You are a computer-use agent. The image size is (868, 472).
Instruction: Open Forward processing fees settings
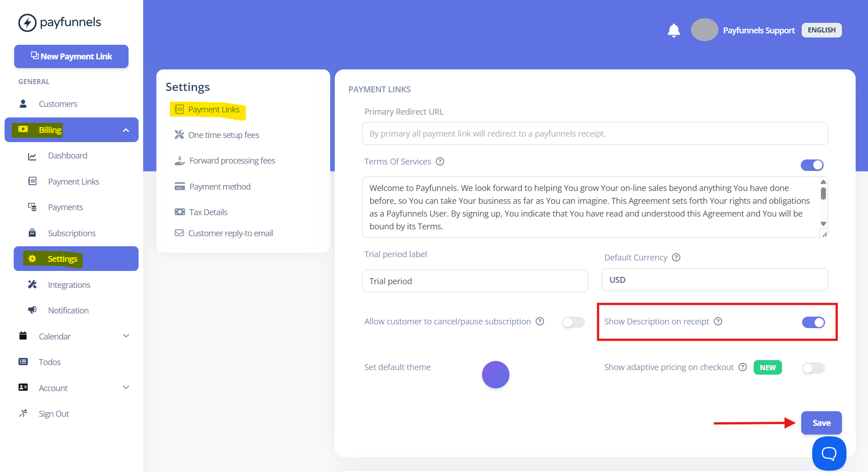coord(225,160)
